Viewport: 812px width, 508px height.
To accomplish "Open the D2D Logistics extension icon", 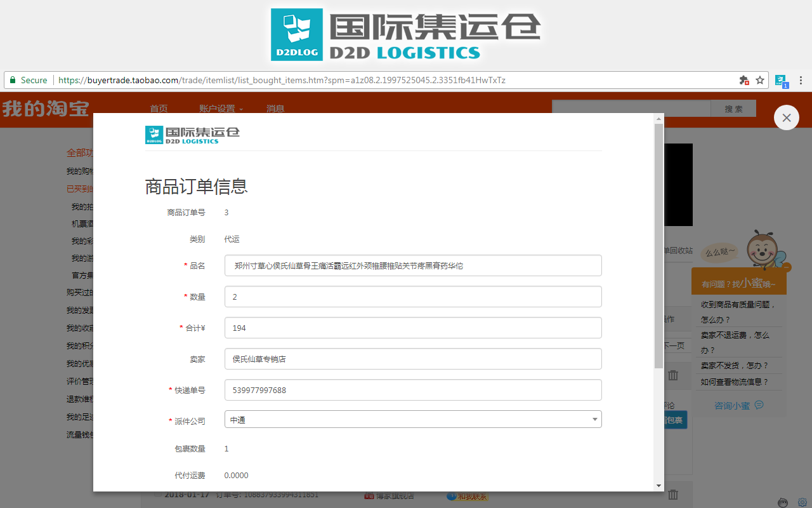I will (x=781, y=81).
